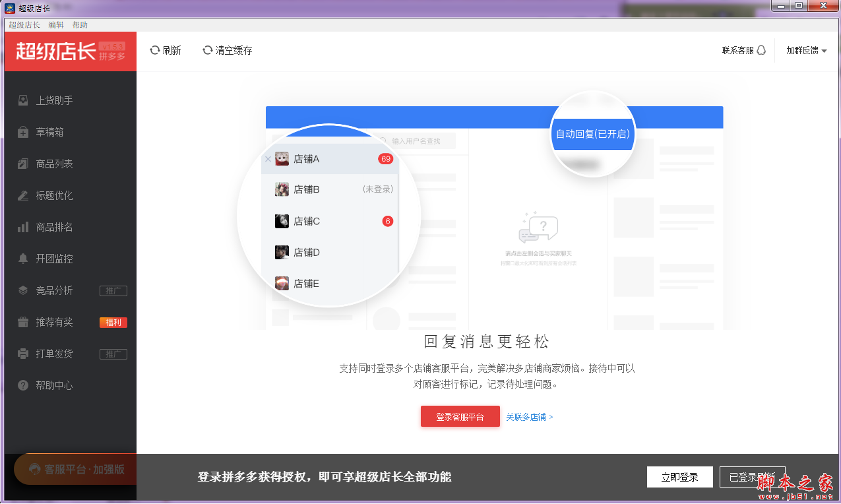Toggle the 自动回复 auto-reply switch

click(x=592, y=133)
